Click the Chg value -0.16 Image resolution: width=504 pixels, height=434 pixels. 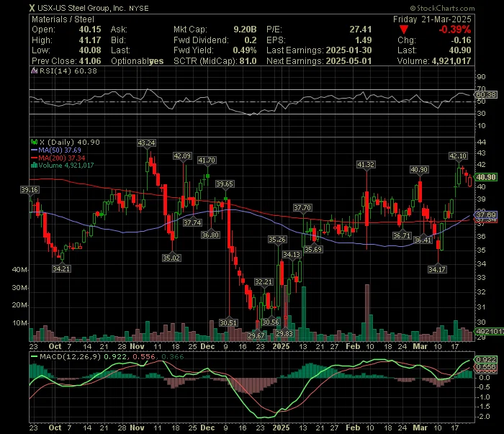pyautogui.click(x=461, y=40)
